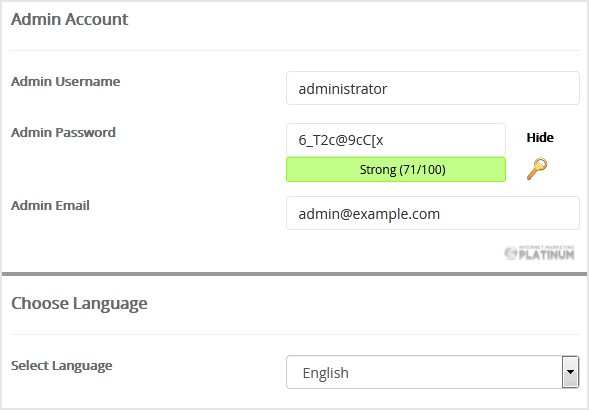Open the Select Language combo box
Image resolution: width=589 pixels, height=410 pixels.
coord(432,372)
